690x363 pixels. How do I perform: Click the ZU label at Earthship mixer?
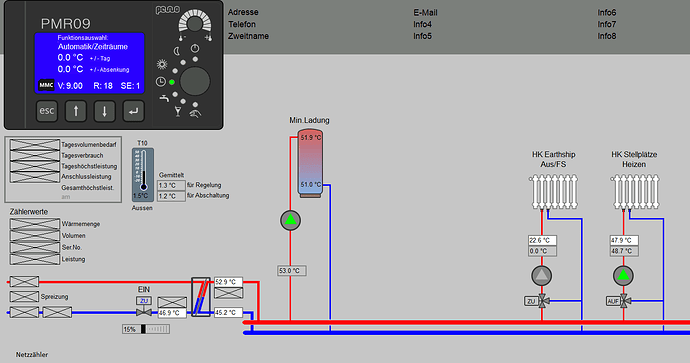click(531, 301)
